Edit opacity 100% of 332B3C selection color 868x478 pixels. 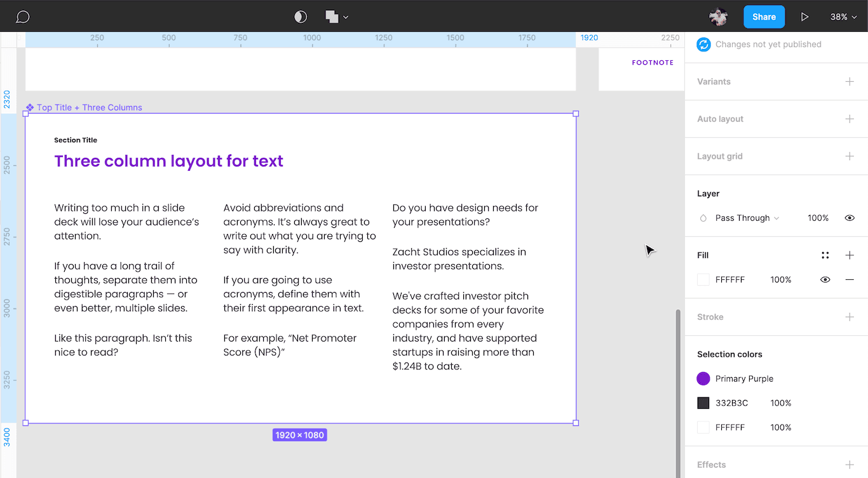tap(781, 403)
